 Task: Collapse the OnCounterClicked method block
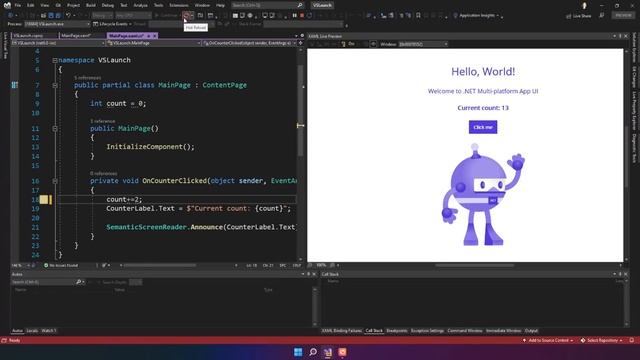(x=55, y=181)
